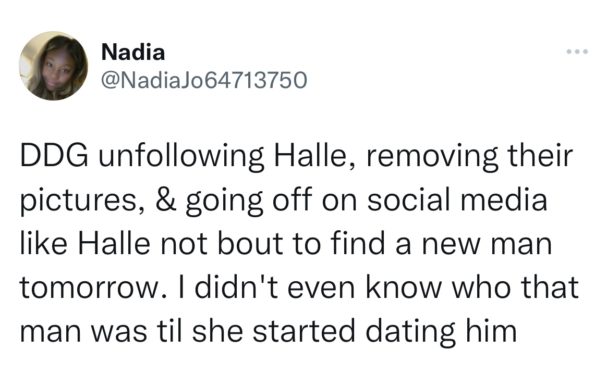Click the word 'know' in the tweet
The image size is (595, 375).
tap(403, 287)
